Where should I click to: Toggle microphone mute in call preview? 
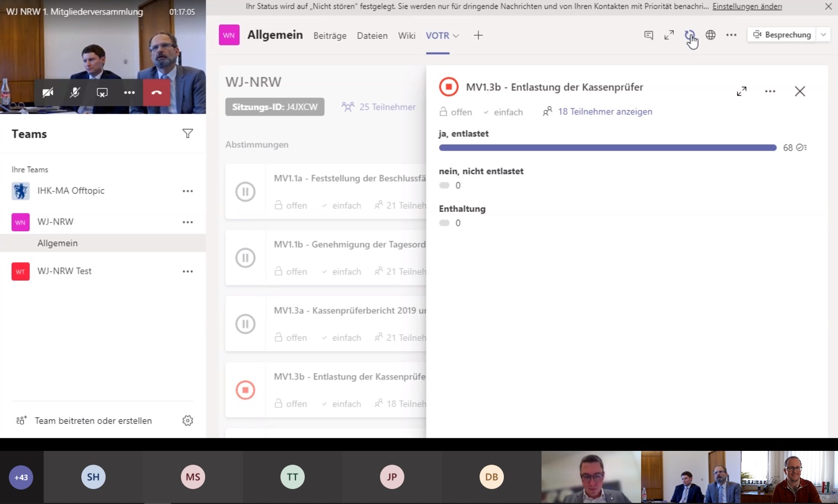[75, 92]
